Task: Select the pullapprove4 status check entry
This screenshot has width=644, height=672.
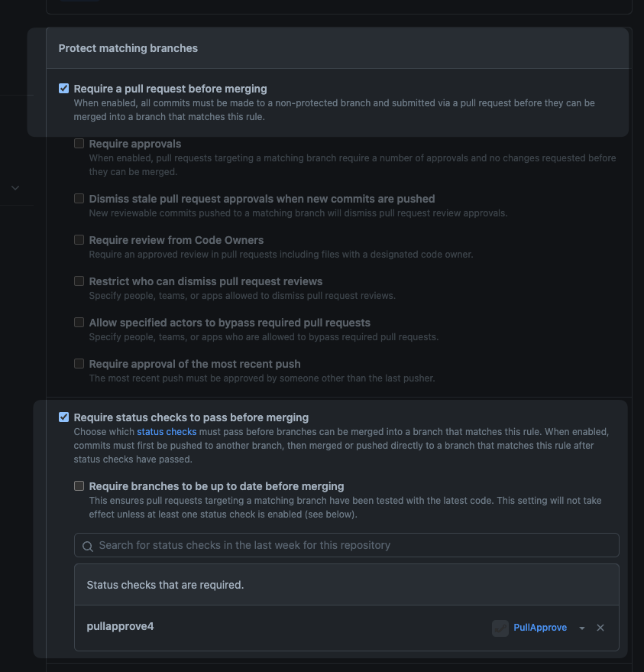Action: [120, 626]
